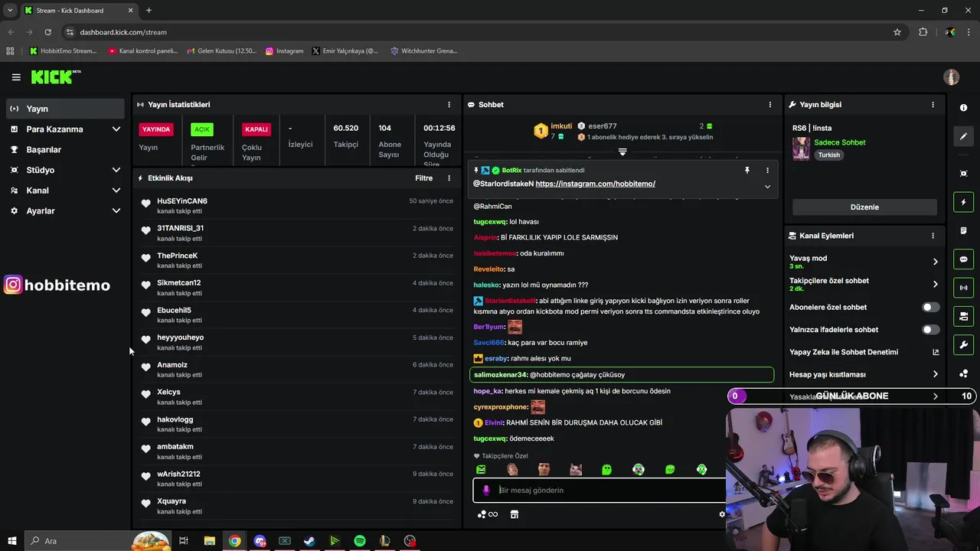This screenshot has width=980, height=551.
Task: Click the Sadece Sohbet category thumbnail
Action: (x=801, y=148)
